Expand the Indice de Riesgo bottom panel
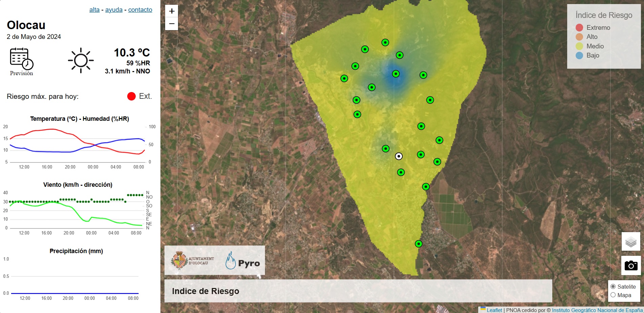The image size is (644, 313). coord(205,291)
